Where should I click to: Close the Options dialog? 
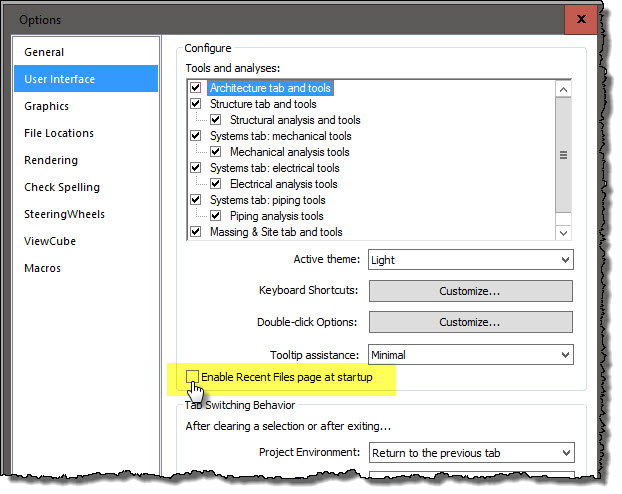[x=581, y=19]
